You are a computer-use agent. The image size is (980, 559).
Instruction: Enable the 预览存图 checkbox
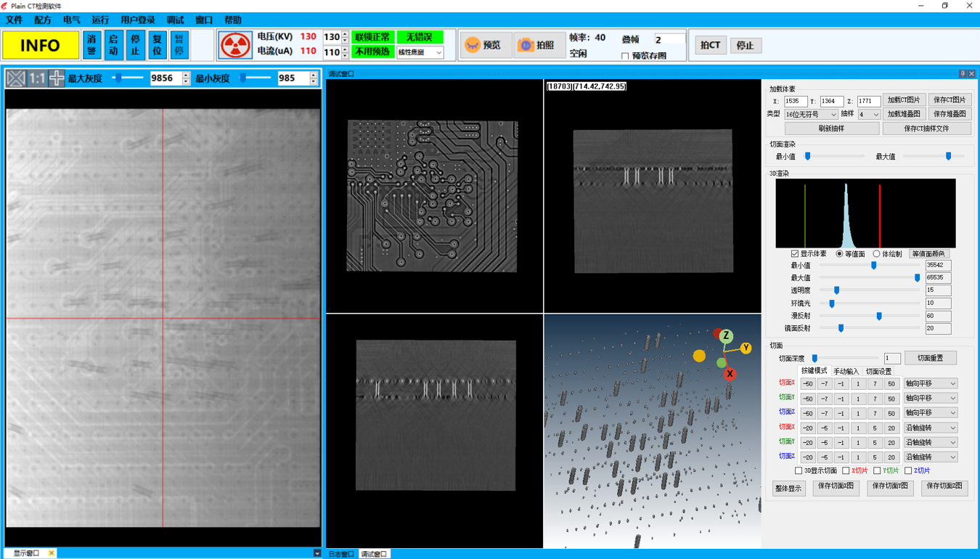(x=625, y=56)
